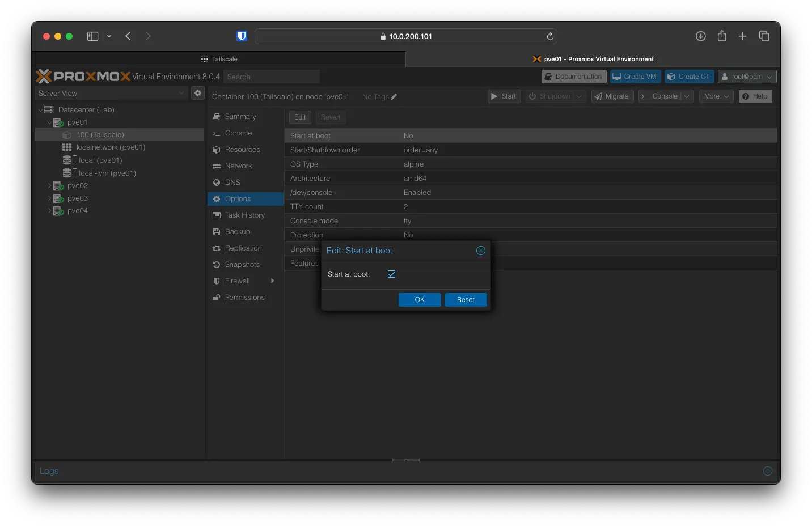Open Safari sidebar options chevron
This screenshot has height=526, width=812.
(109, 36)
